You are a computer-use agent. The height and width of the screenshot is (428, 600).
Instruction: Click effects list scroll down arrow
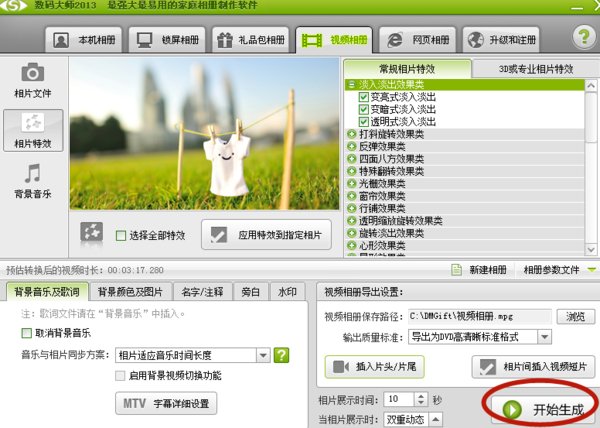pyautogui.click(x=591, y=250)
